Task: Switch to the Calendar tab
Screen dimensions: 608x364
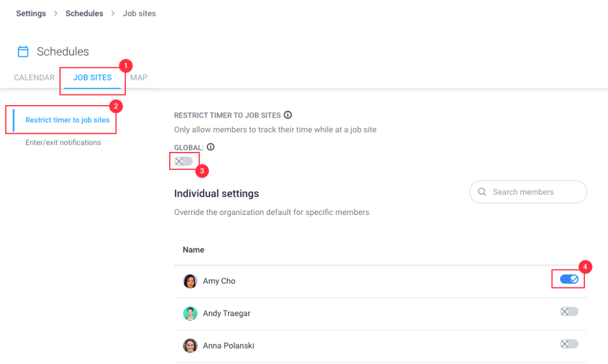Action: click(34, 78)
